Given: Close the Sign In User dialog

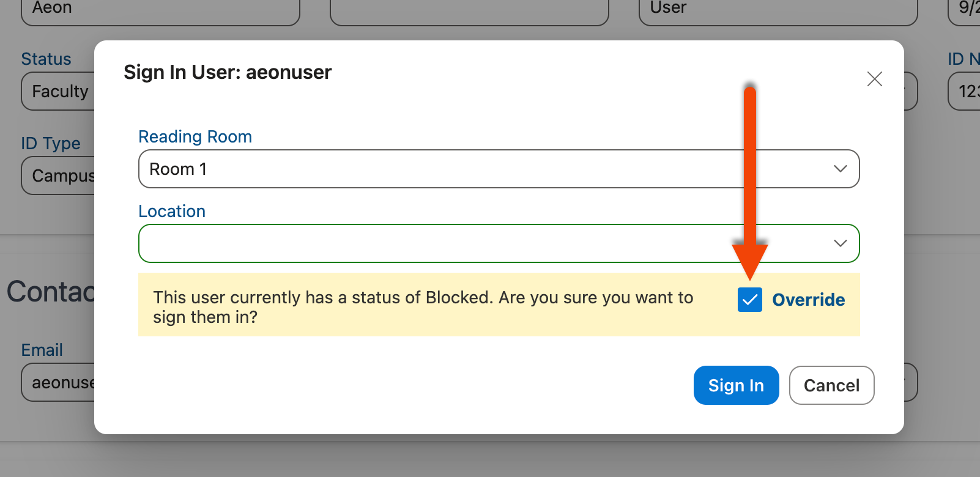Looking at the screenshot, I should [x=874, y=79].
